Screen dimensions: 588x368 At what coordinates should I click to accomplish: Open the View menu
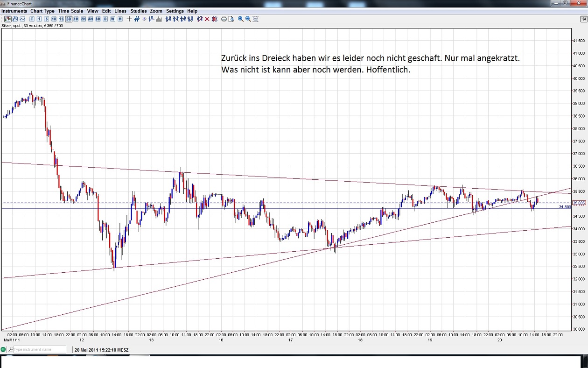click(x=92, y=11)
